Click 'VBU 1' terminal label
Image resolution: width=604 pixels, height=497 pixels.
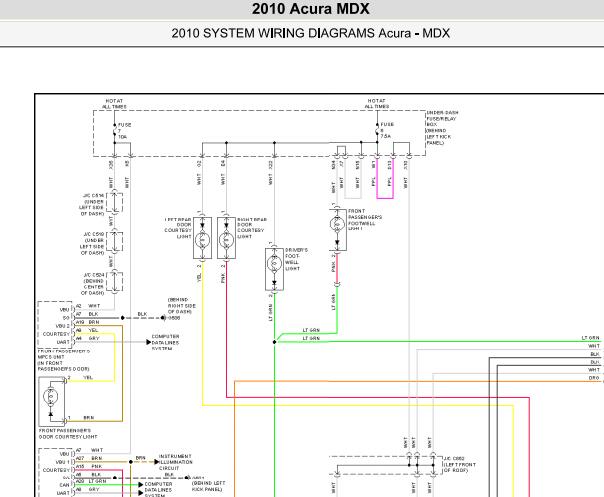point(62,462)
